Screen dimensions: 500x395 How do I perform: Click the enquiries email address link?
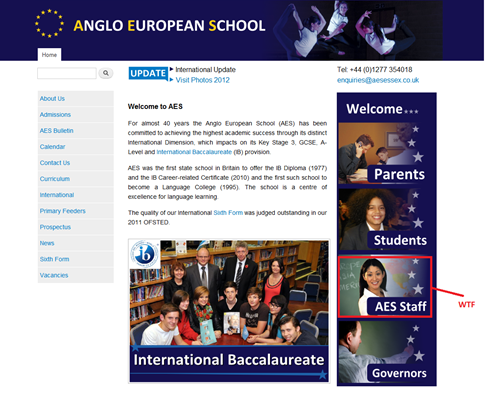pyautogui.click(x=378, y=80)
